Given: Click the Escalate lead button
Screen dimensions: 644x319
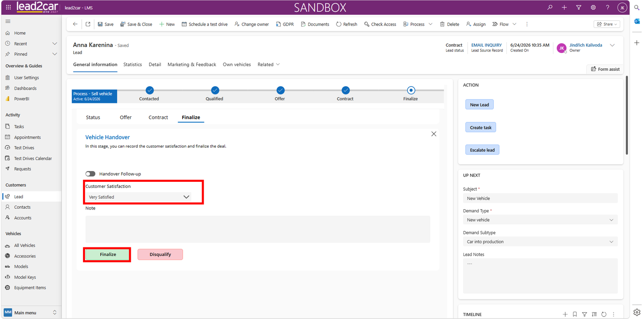Looking at the screenshot, I should tap(482, 150).
